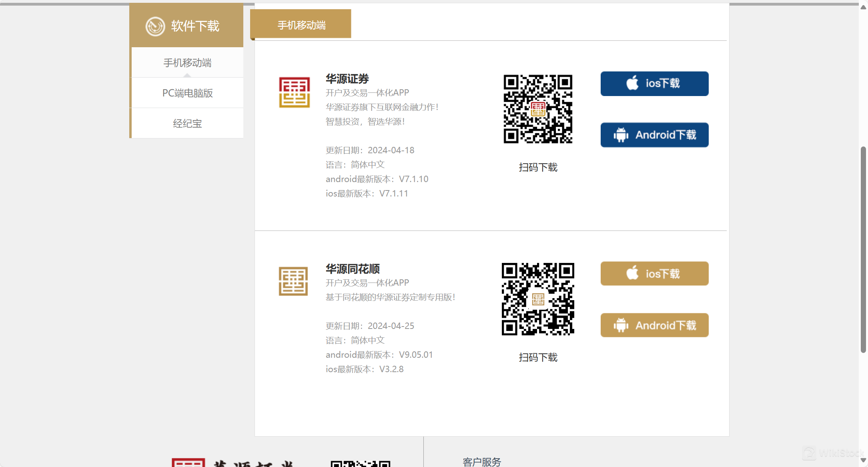Click the gold 华源同花顺 app logo
868x467 pixels.
pos(293,281)
